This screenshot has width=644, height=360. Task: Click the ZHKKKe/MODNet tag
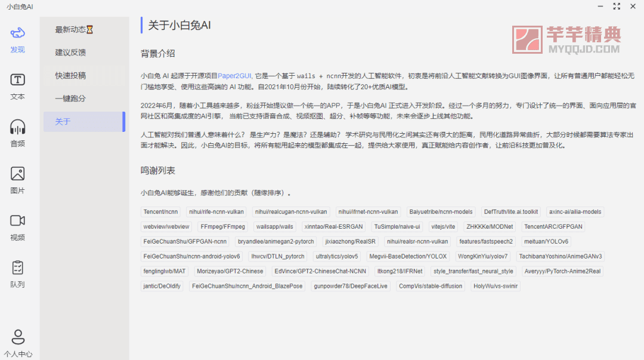490,227
